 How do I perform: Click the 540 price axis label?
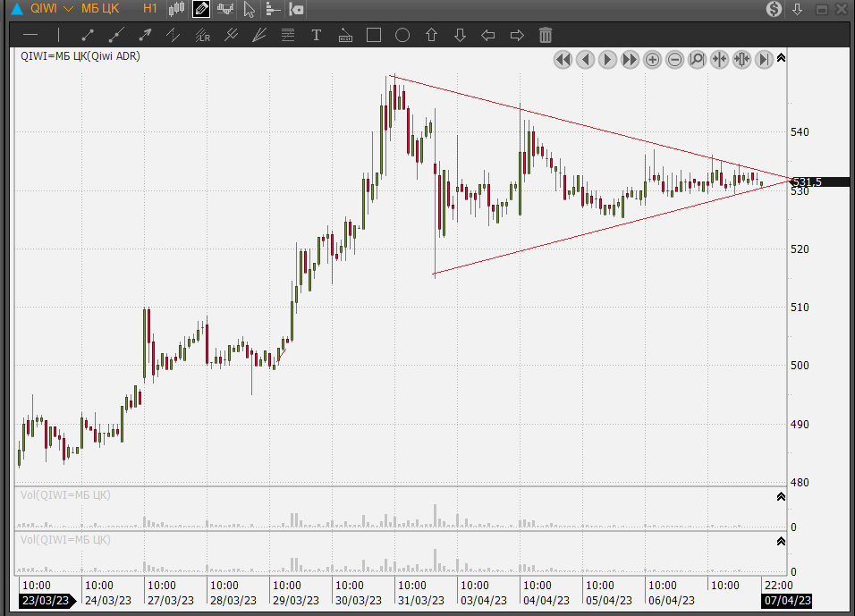coord(800,132)
